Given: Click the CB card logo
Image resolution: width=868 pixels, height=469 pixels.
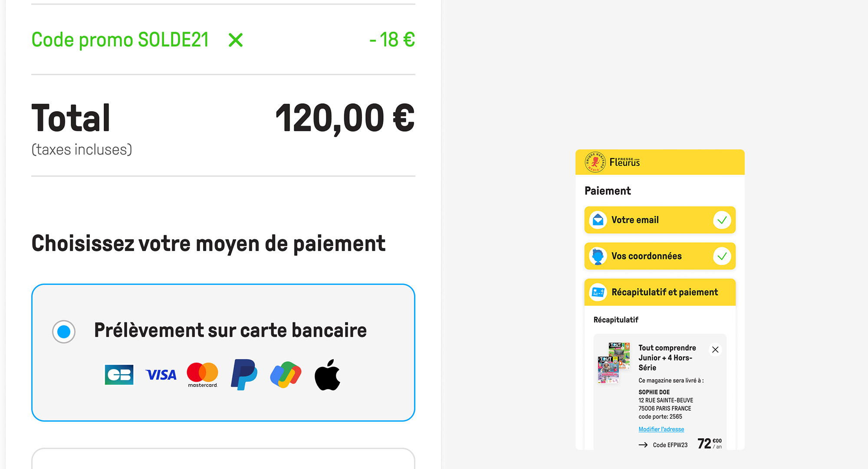Looking at the screenshot, I should pyautogui.click(x=119, y=375).
